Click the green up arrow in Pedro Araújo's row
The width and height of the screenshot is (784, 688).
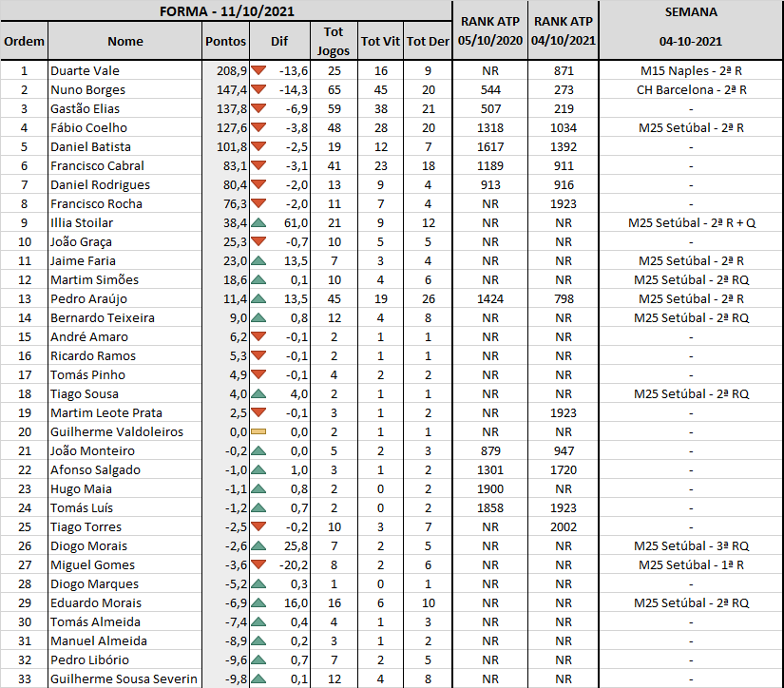pos(258,298)
